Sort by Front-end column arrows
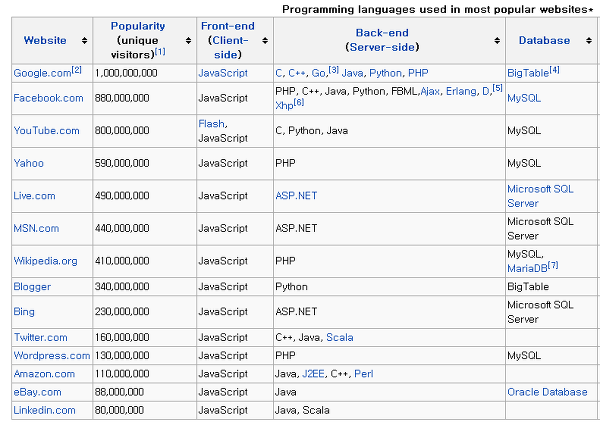600x422 pixels. coord(265,41)
